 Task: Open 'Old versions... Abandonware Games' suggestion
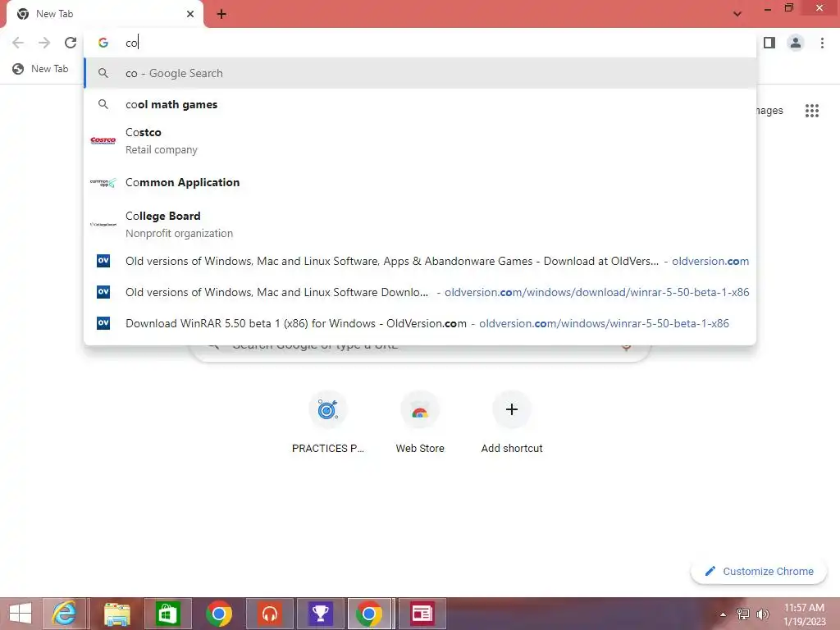point(420,261)
